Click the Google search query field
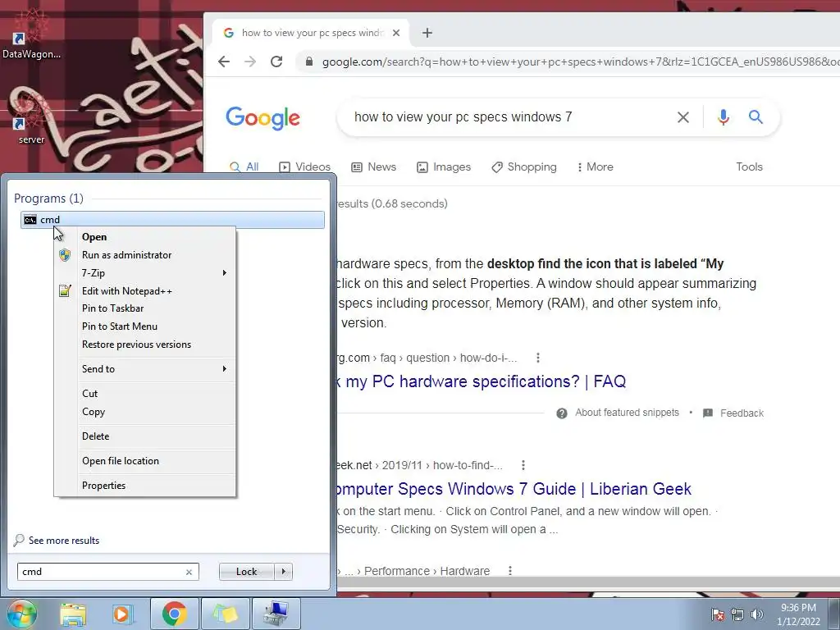 [x=509, y=116]
